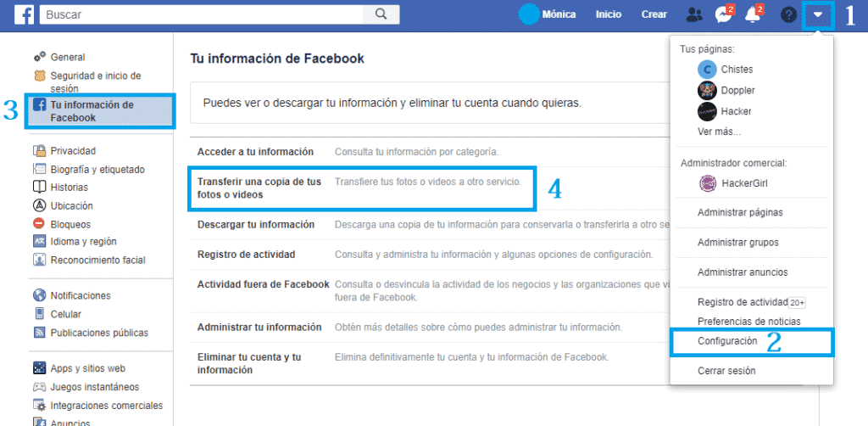Screen dimensions: 868x426
Task: Go to Inicio in the top bar
Action: [609, 15]
